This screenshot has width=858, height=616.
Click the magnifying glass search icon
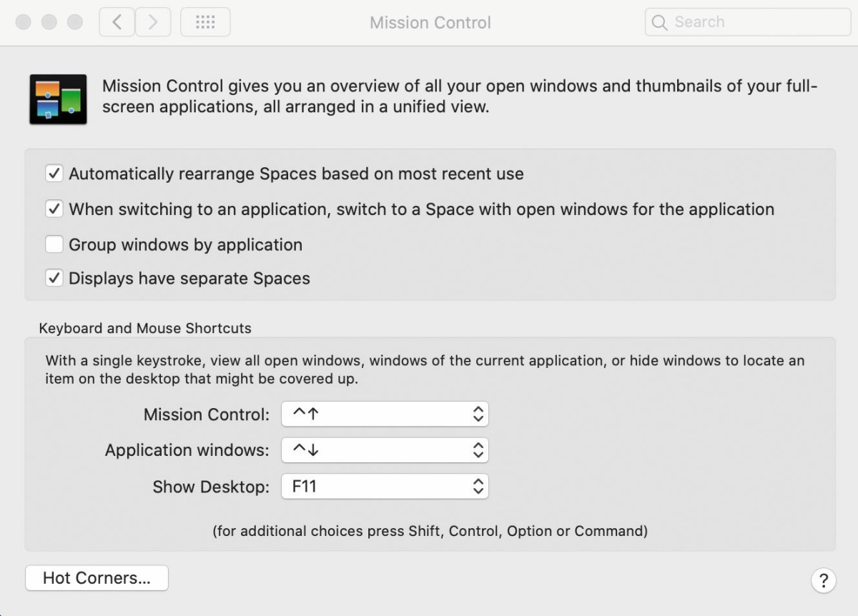click(x=660, y=22)
